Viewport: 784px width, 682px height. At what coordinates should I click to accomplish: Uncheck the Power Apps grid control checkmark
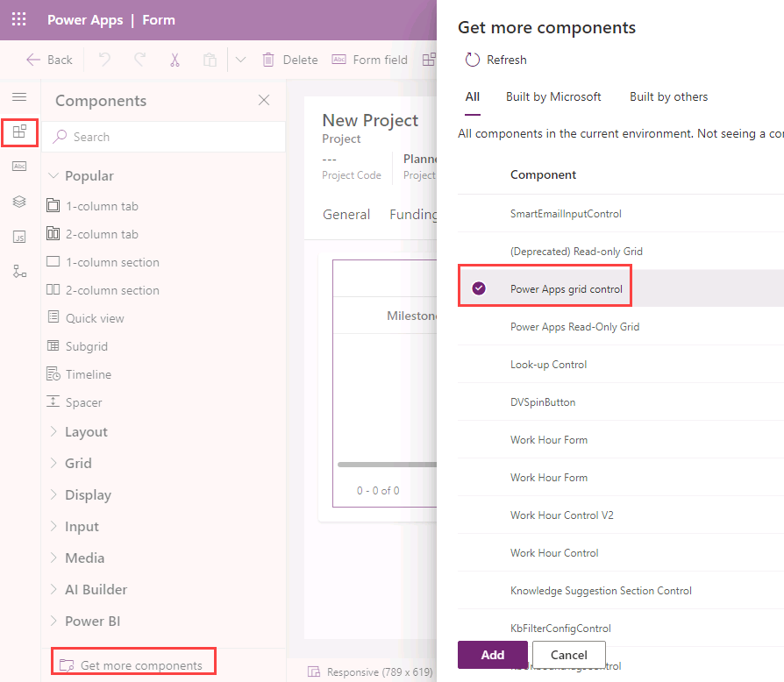pyautogui.click(x=479, y=288)
